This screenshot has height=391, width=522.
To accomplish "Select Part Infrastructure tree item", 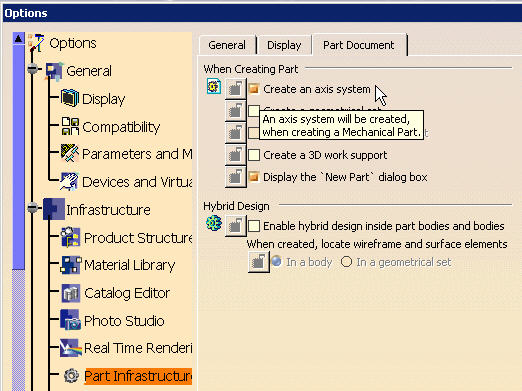I will [x=138, y=376].
